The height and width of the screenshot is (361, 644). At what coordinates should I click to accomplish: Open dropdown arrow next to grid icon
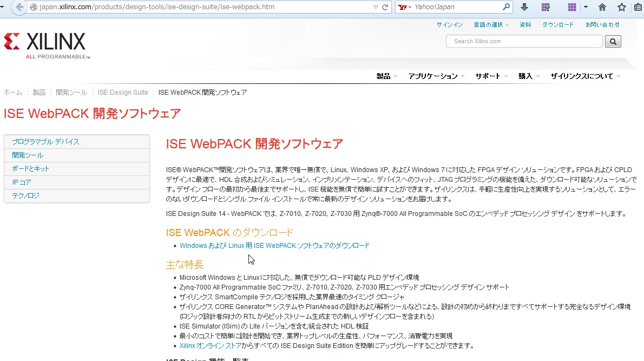pos(586,7)
